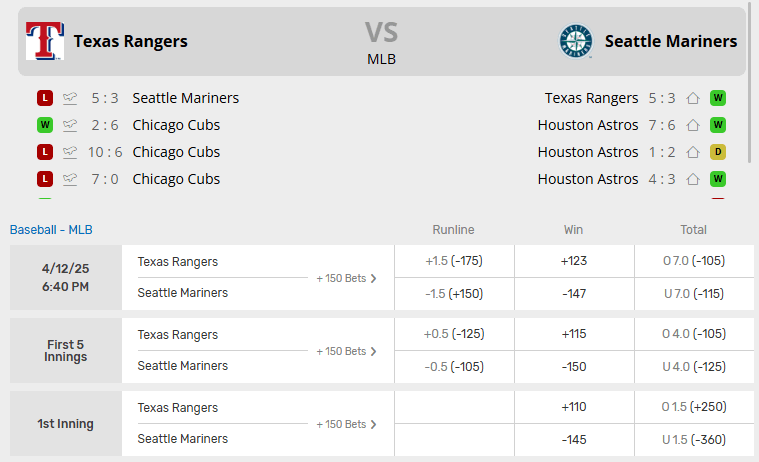
Task: Pick Over 7.0 (-105) full game total
Action: tap(694, 261)
